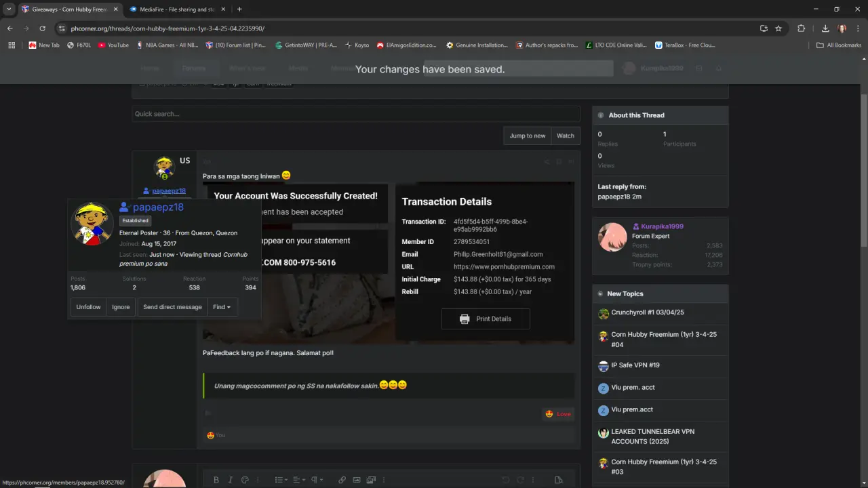
Task: Open the list dropdown in the editor
Action: 281,480
